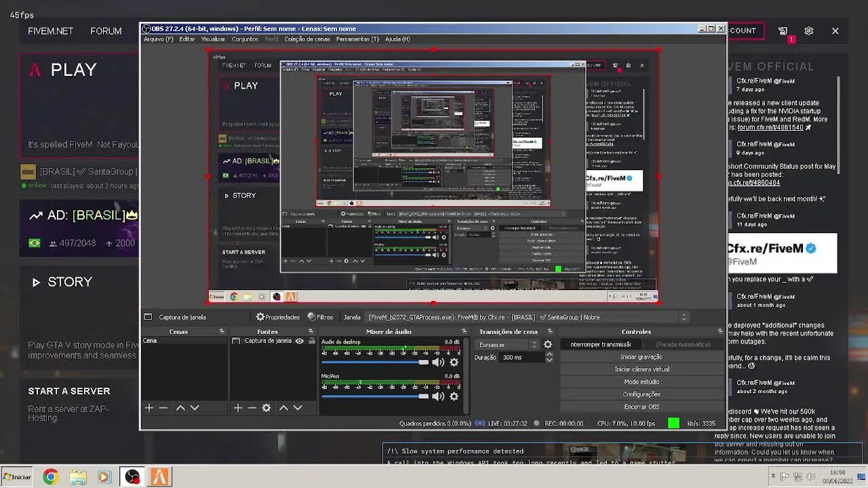Select Captura de janela source row
This screenshot has width=868, height=488.
[x=273, y=341]
